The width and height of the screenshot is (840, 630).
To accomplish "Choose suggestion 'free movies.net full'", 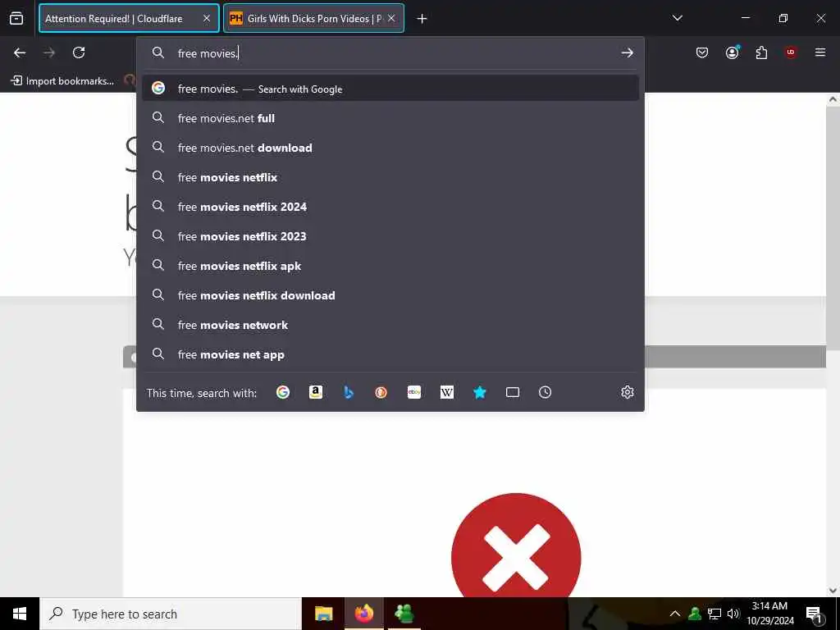I will coord(390,118).
